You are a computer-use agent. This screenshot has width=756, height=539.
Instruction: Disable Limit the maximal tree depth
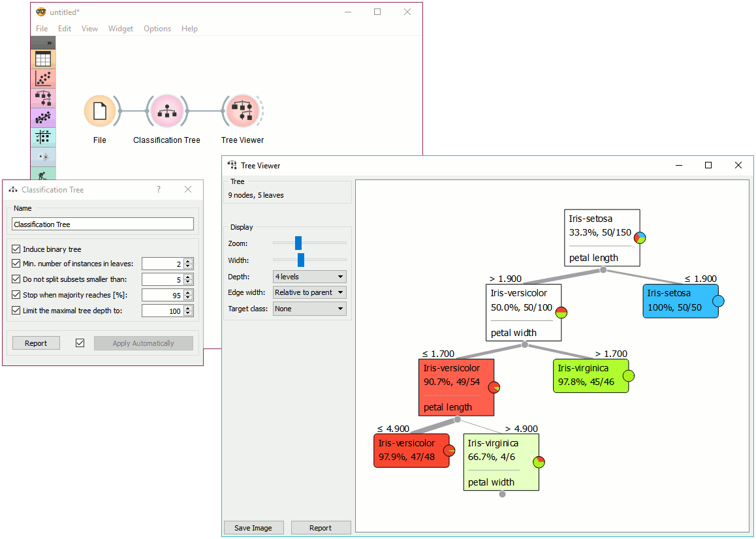pos(16,311)
